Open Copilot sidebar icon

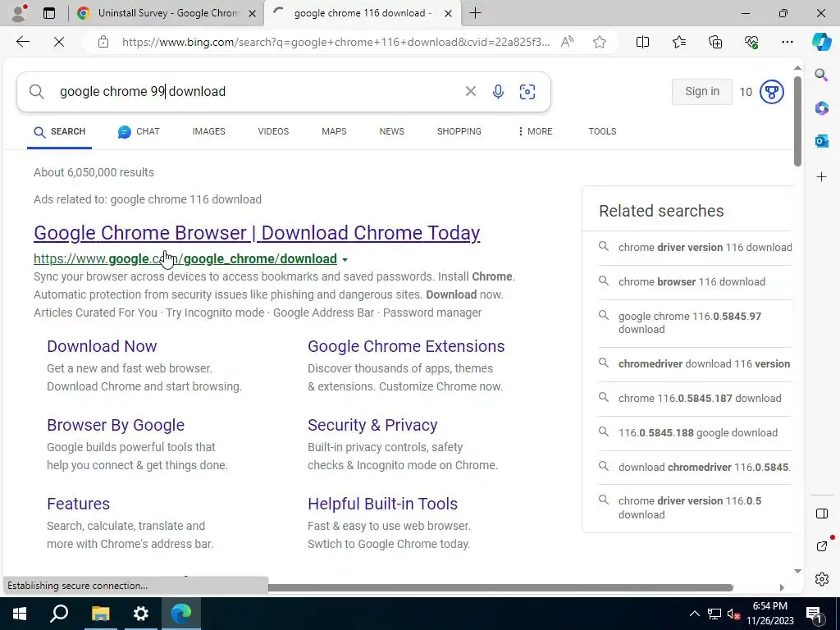point(821,42)
